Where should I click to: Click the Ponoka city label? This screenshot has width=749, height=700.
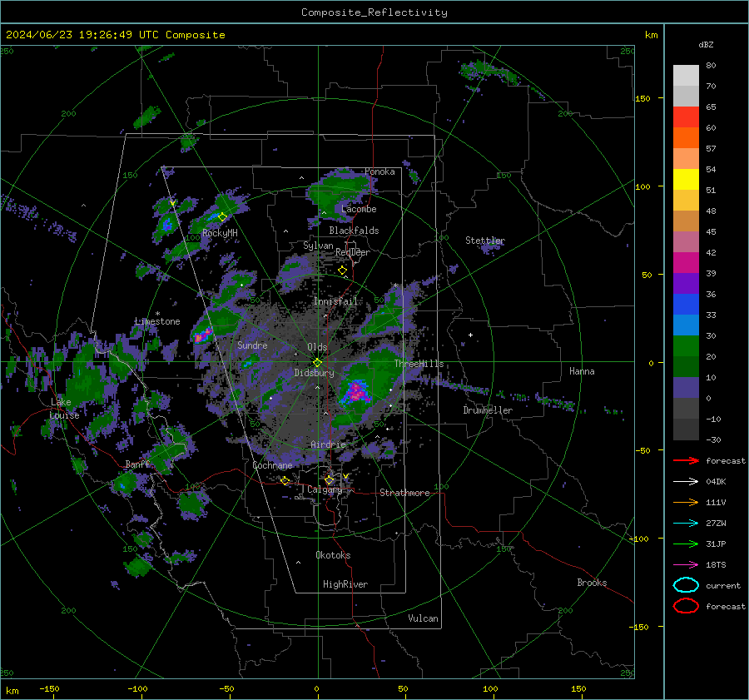[379, 171]
